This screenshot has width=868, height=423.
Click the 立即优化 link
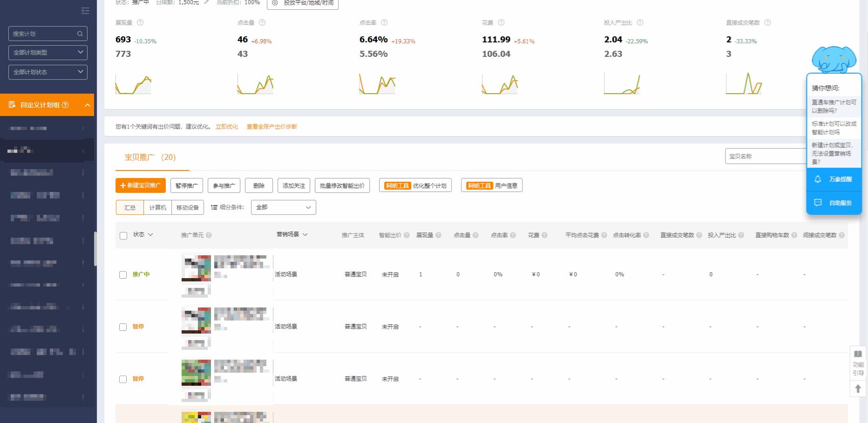click(x=226, y=127)
